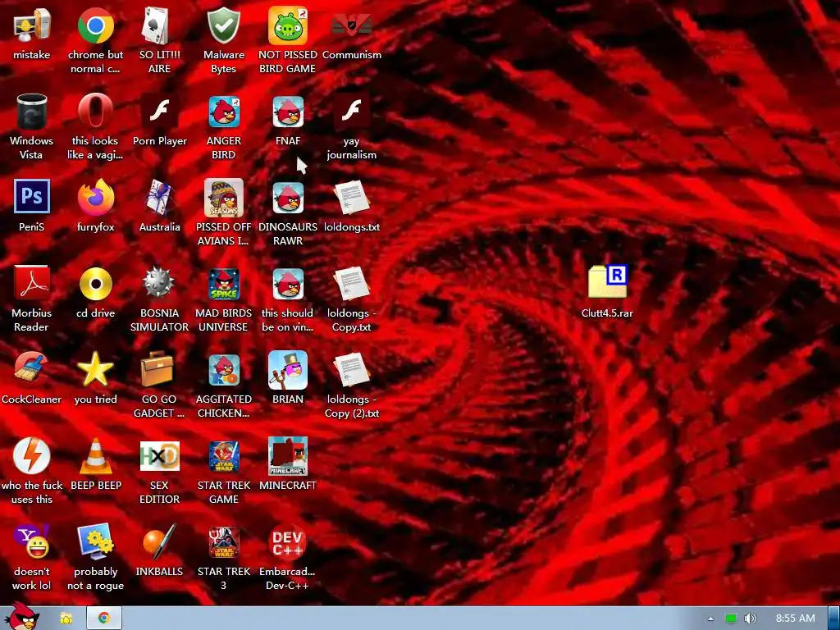Click the 'yay journalism' Flash icon
This screenshot has width=840, height=630.
[x=351, y=112]
